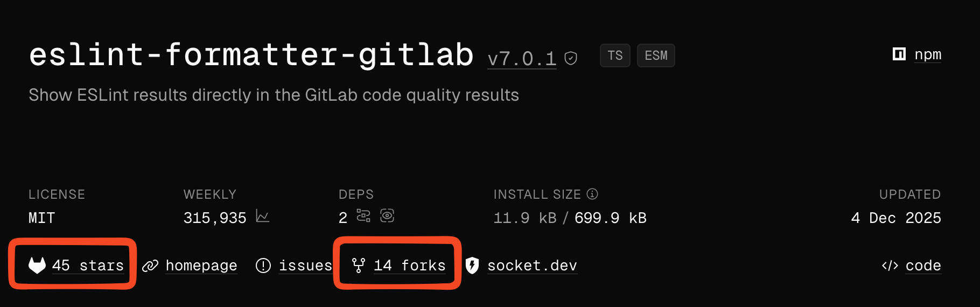
Task: Click the socket.dev shield icon
Action: click(472, 265)
